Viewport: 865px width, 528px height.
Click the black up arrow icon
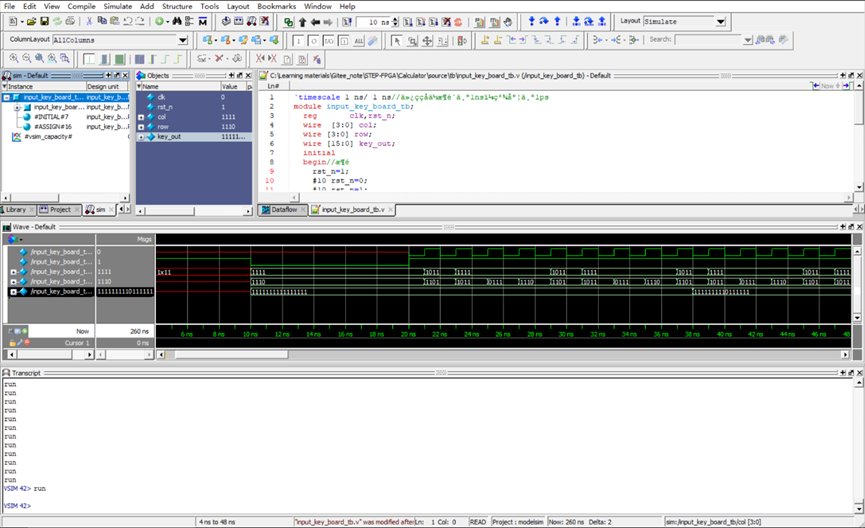pos(302,22)
